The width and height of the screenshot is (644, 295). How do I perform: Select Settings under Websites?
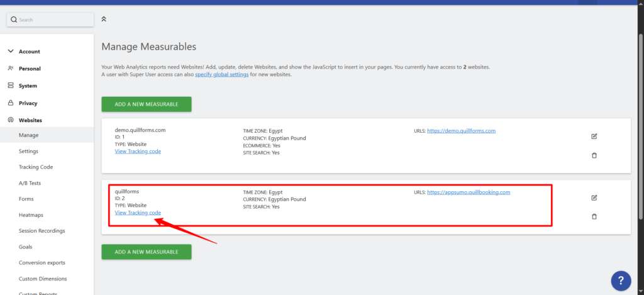point(28,151)
